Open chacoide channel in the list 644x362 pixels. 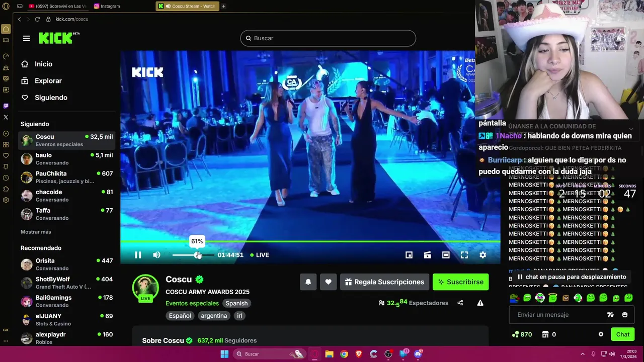pyautogui.click(x=66, y=196)
